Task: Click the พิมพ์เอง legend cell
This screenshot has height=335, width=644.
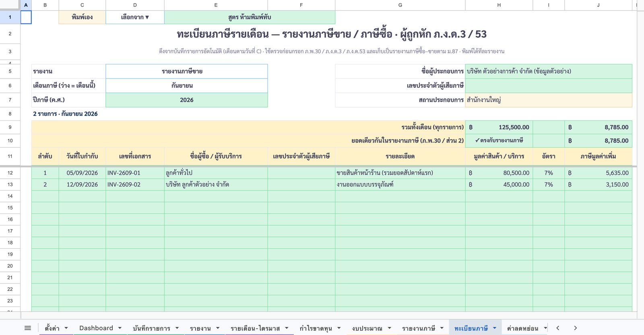Action: click(x=82, y=17)
